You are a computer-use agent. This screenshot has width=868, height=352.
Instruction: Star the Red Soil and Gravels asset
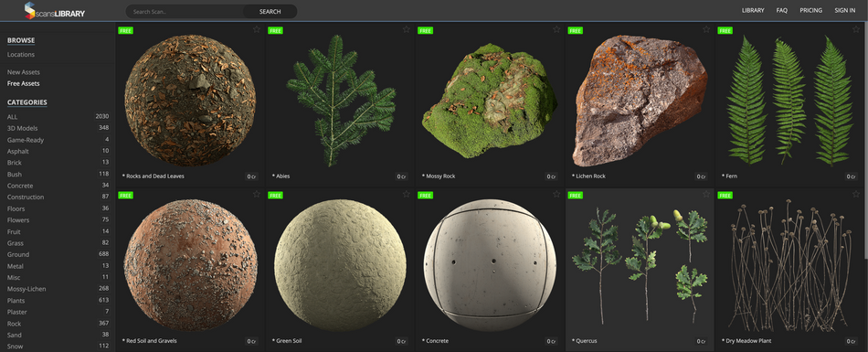pyautogui.click(x=257, y=194)
